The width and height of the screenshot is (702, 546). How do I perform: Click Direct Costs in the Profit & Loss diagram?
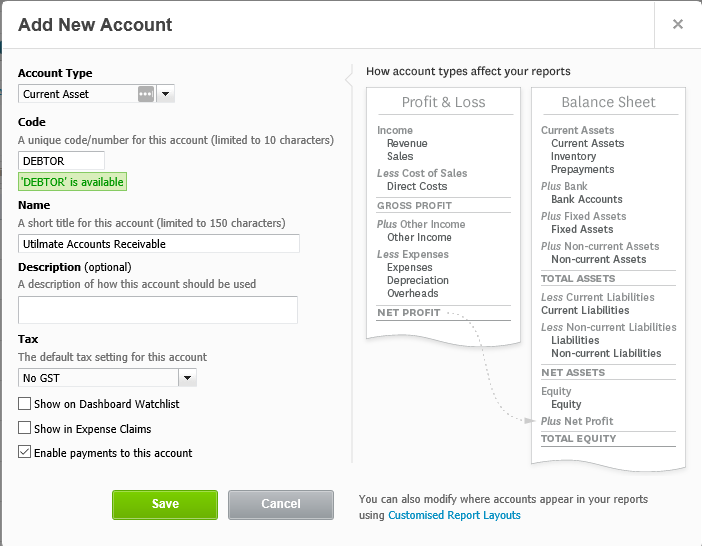pos(417,186)
